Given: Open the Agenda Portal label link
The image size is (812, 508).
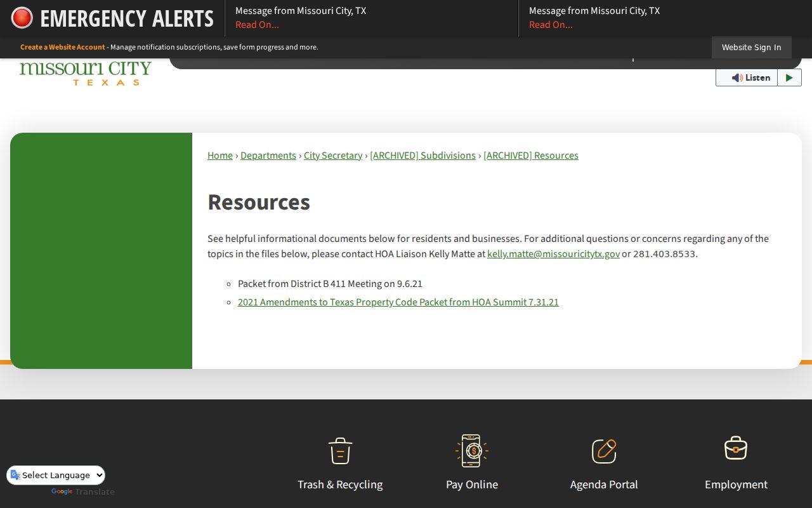Looking at the screenshot, I should tap(604, 485).
